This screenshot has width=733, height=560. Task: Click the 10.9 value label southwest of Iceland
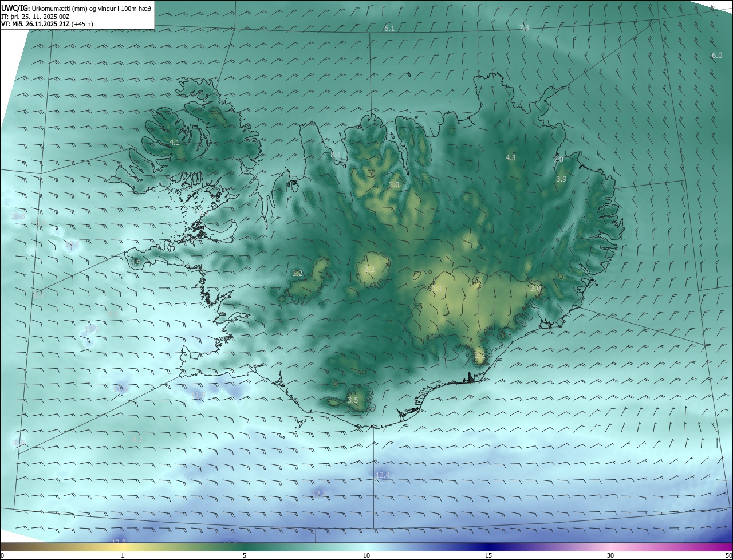pyautogui.click(x=92, y=329)
